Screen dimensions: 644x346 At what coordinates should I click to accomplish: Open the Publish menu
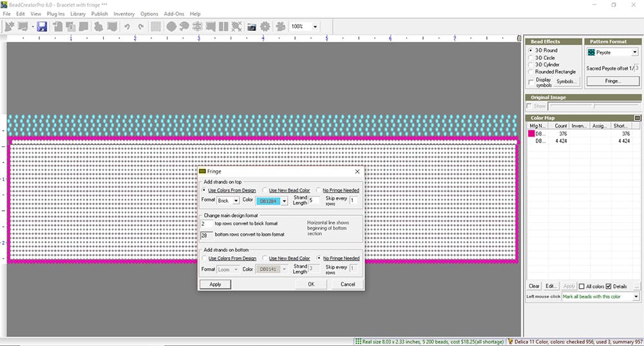pos(99,14)
